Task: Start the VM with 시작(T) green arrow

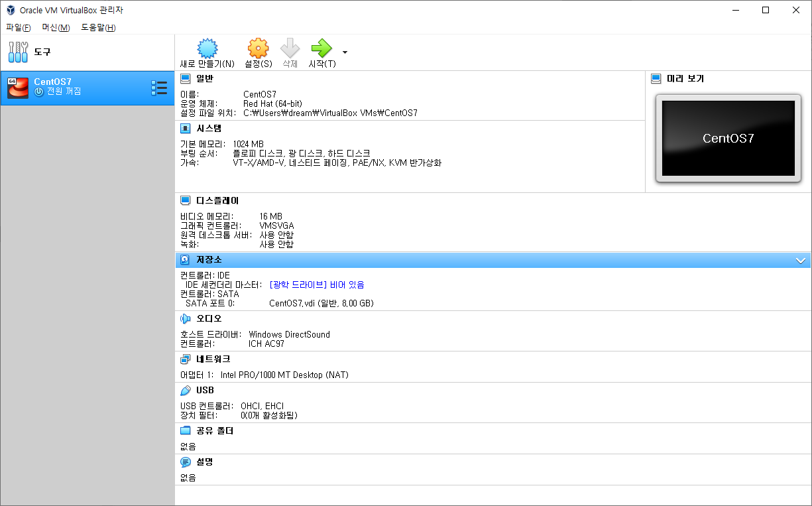Action: 321,48
